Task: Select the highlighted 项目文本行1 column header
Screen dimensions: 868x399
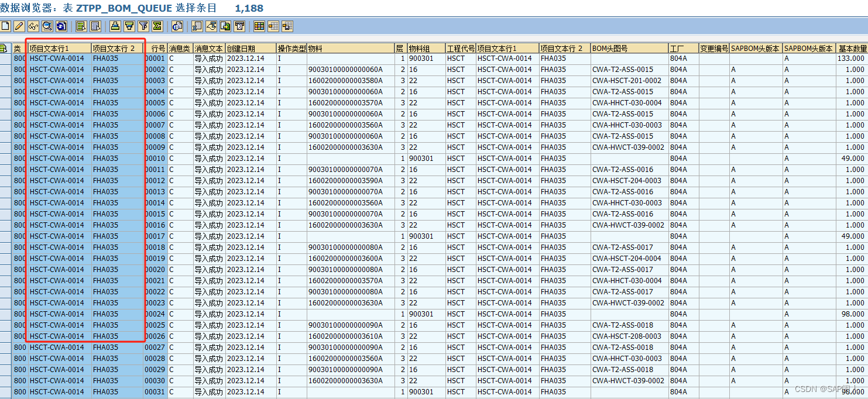Action: (60, 48)
